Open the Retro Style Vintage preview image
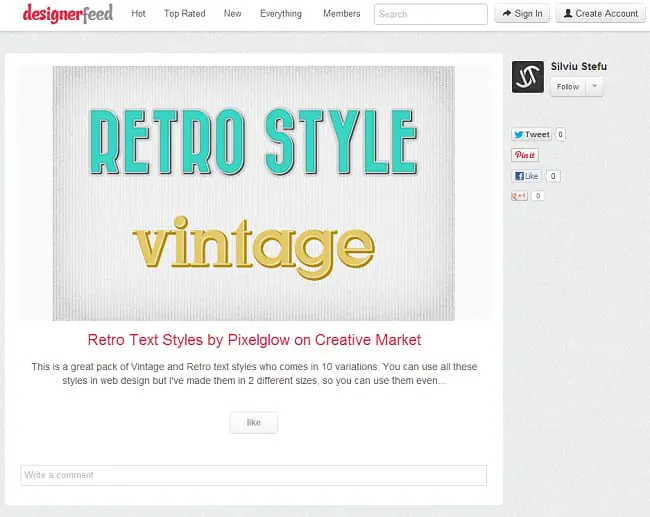This screenshot has width=650, height=517. (254, 193)
